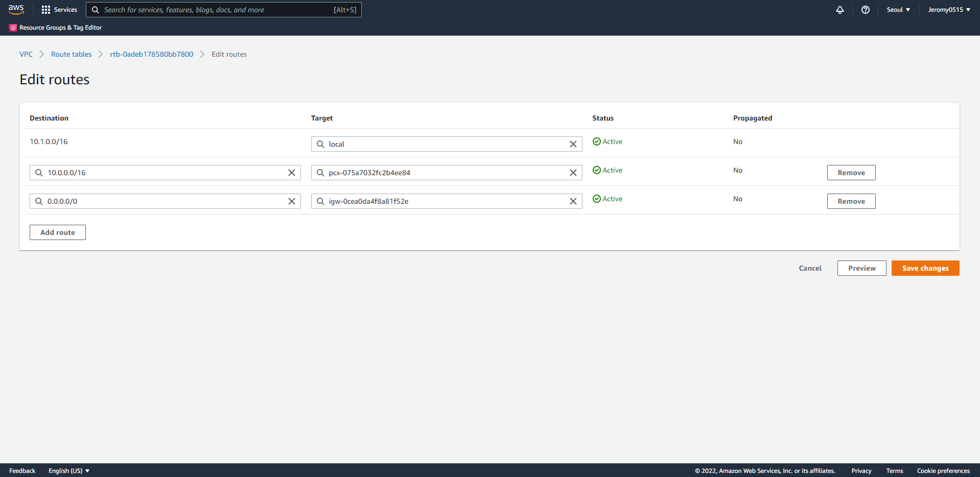Clear the igw-0cea0da4f8a81f52e target field
Screen dimensions: 980x477
coord(573,201)
